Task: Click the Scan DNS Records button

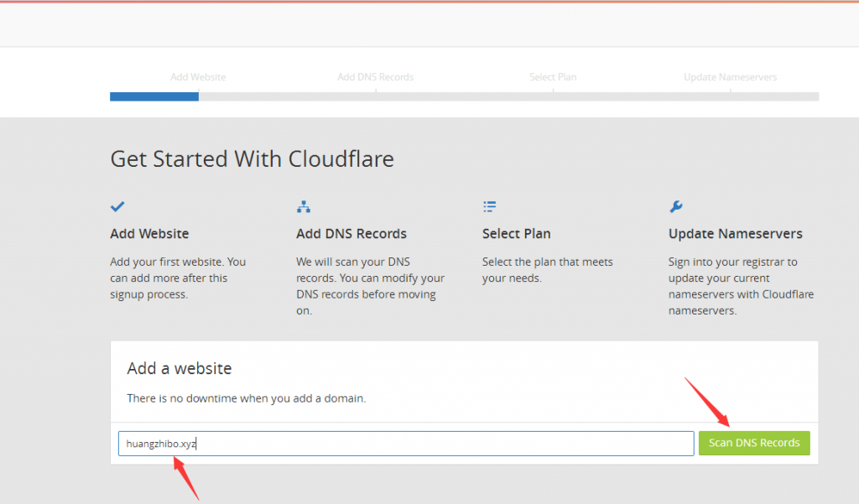Action: pyautogui.click(x=754, y=443)
